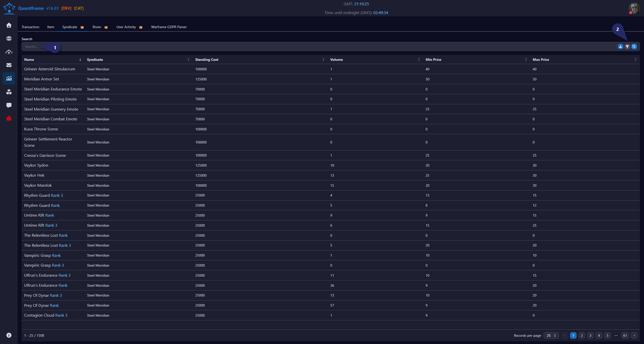Click Contagion Cloud Rank 3 row
The width and height of the screenshot is (644, 344).
point(331,315)
